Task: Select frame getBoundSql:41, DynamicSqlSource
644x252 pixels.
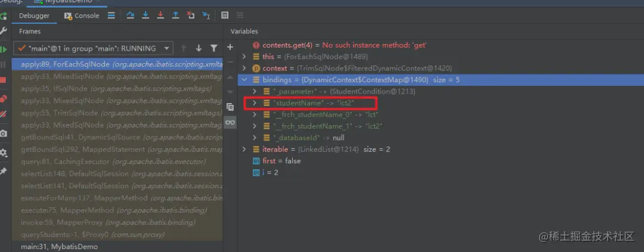Action: pyautogui.click(x=117, y=137)
